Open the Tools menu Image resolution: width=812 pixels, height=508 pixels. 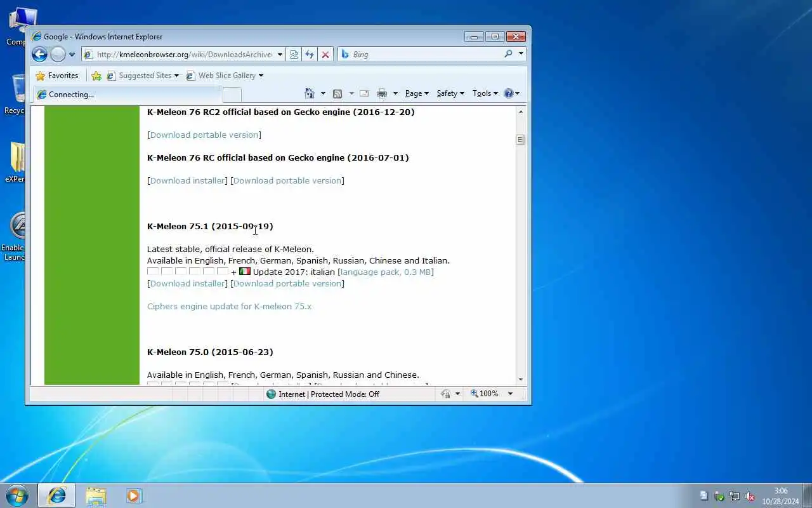(x=485, y=93)
